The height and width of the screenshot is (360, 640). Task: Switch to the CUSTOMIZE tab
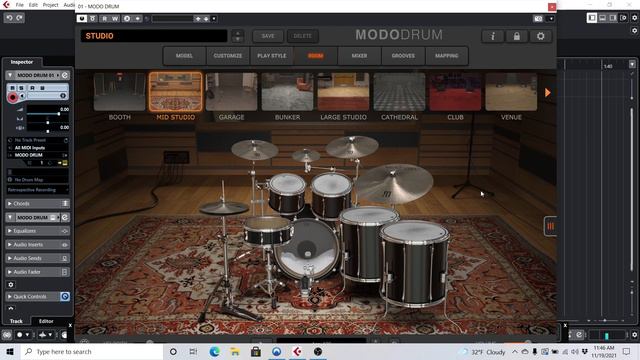(228, 56)
